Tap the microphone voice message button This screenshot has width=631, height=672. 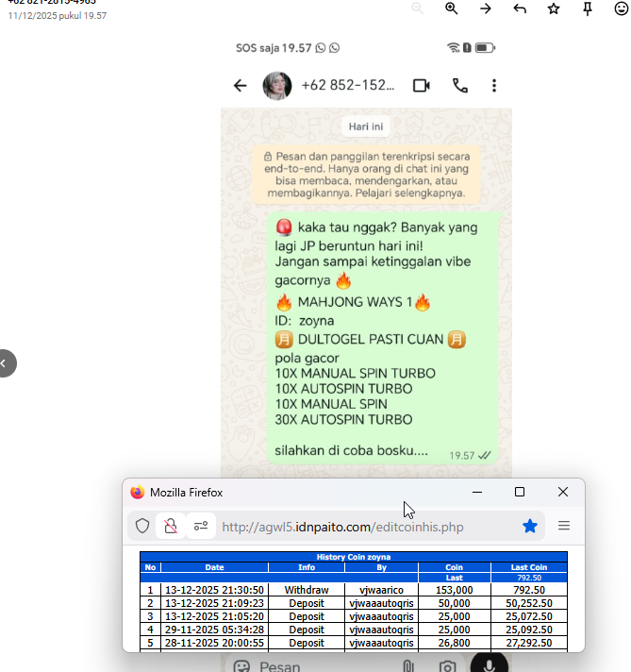[x=490, y=664]
